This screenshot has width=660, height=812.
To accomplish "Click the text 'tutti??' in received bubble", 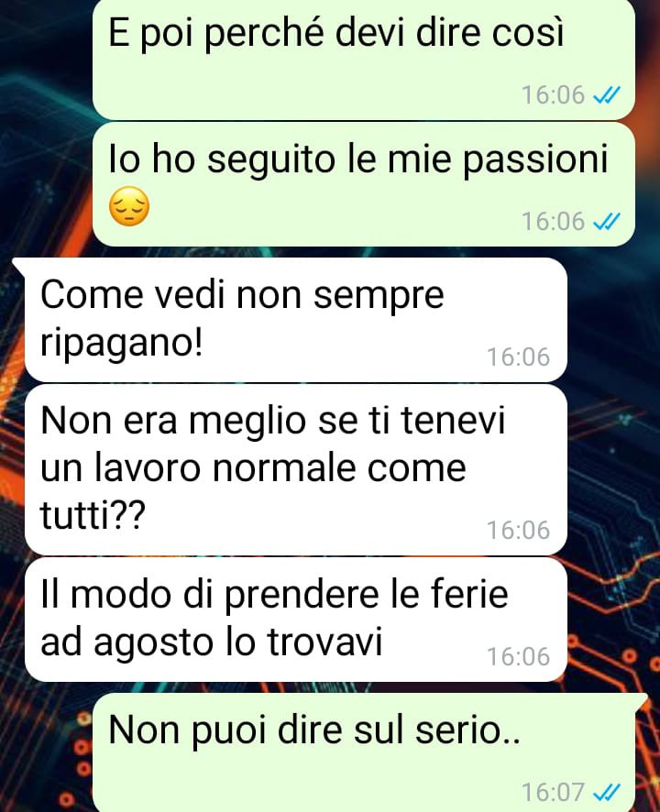I will [x=93, y=516].
